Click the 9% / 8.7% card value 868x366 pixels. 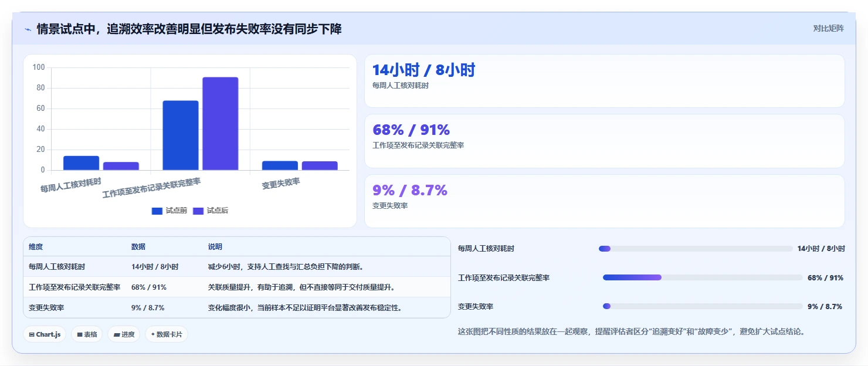click(410, 190)
